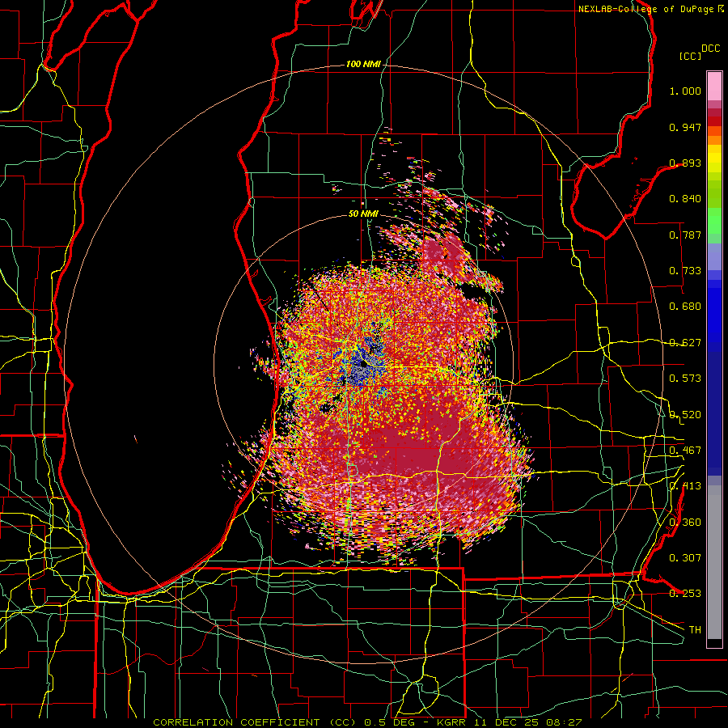Click the 0.360 color scale label

685,523
